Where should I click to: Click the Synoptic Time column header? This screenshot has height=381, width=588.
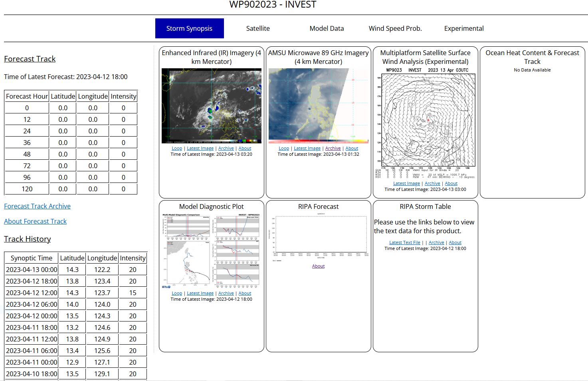click(x=32, y=258)
